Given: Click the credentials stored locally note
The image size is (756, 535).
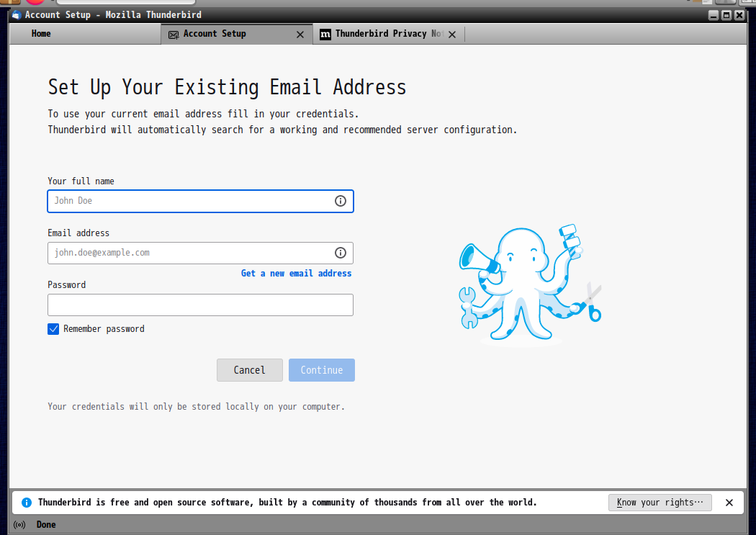Looking at the screenshot, I should coord(197,407).
